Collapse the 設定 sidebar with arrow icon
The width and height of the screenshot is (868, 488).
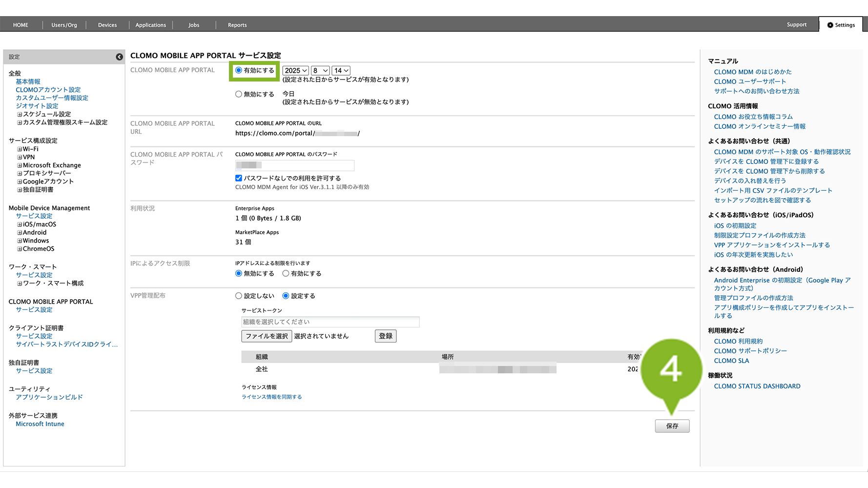point(119,57)
